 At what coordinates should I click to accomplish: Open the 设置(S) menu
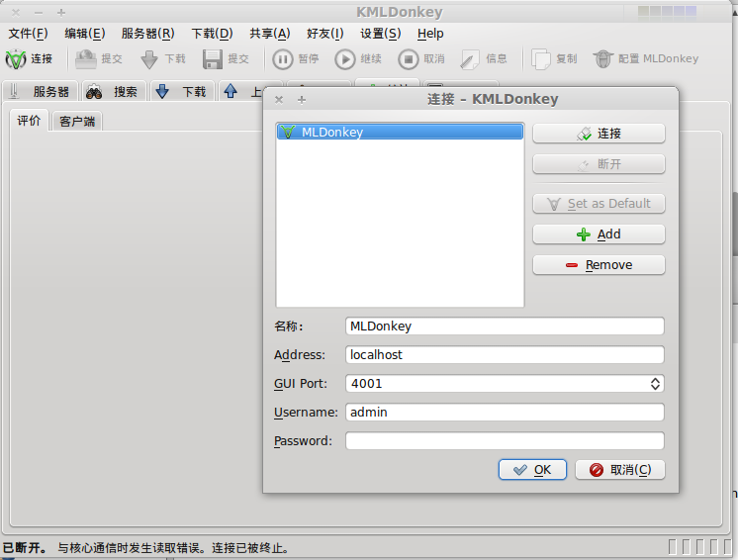tap(380, 34)
